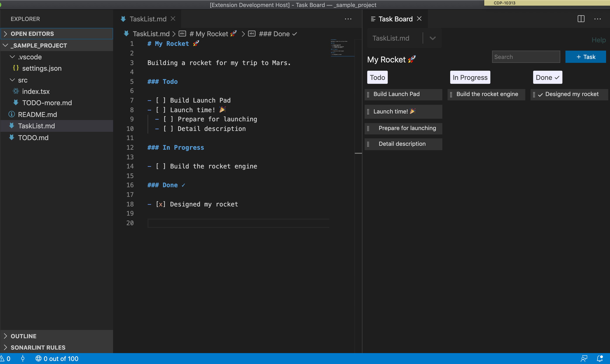Image resolution: width=610 pixels, height=364 pixels.
Task: Open Task Board panel more actions menu
Action: tap(598, 19)
